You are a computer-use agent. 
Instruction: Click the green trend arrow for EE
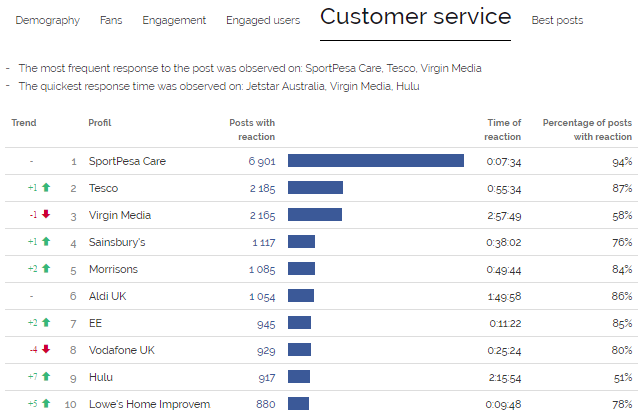[46, 322]
